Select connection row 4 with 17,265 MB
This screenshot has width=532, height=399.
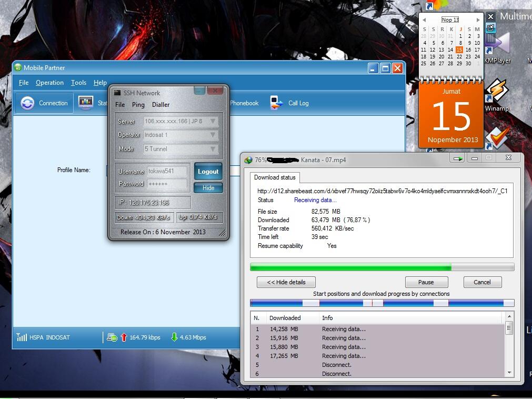click(x=378, y=356)
